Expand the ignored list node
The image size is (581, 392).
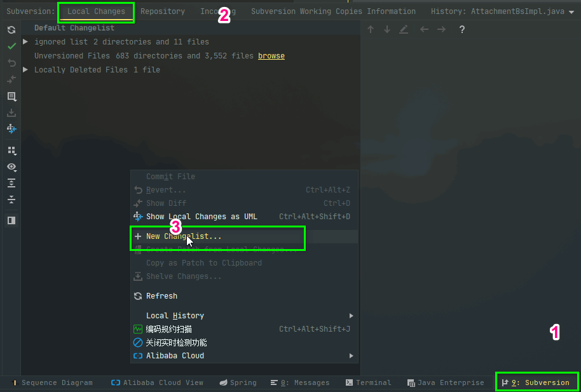click(x=25, y=41)
